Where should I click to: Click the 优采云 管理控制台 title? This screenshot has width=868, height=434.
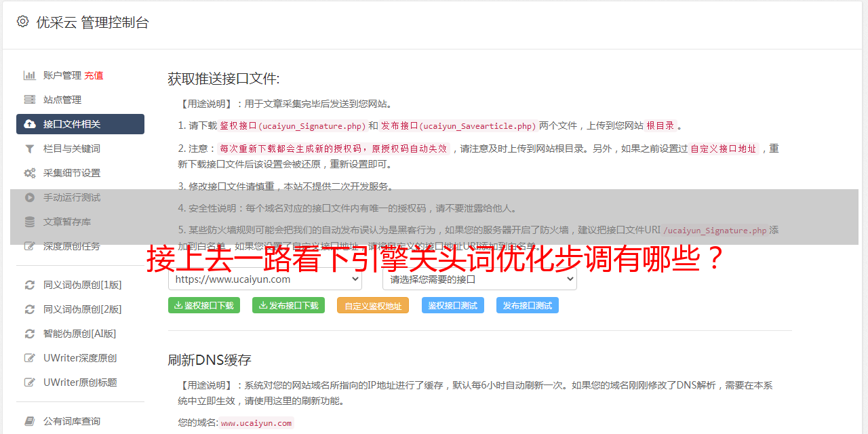click(92, 22)
